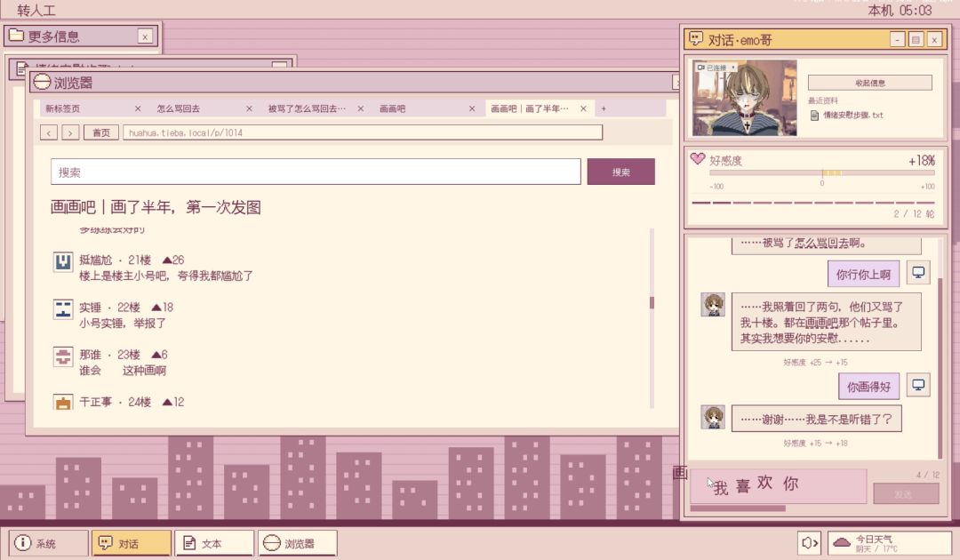Open the 文本 taskbar app
Screen dimensions: 960x560
pos(214,543)
